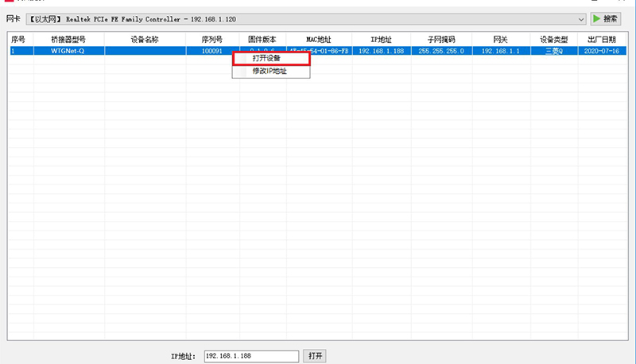Select 修改IP地址 in the context menu
Screen dimensions: 636x364
click(270, 72)
